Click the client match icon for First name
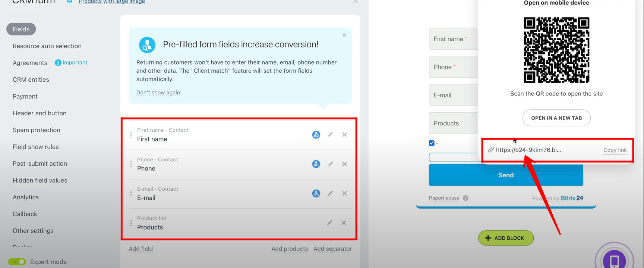The width and height of the screenshot is (644, 268). click(x=316, y=135)
